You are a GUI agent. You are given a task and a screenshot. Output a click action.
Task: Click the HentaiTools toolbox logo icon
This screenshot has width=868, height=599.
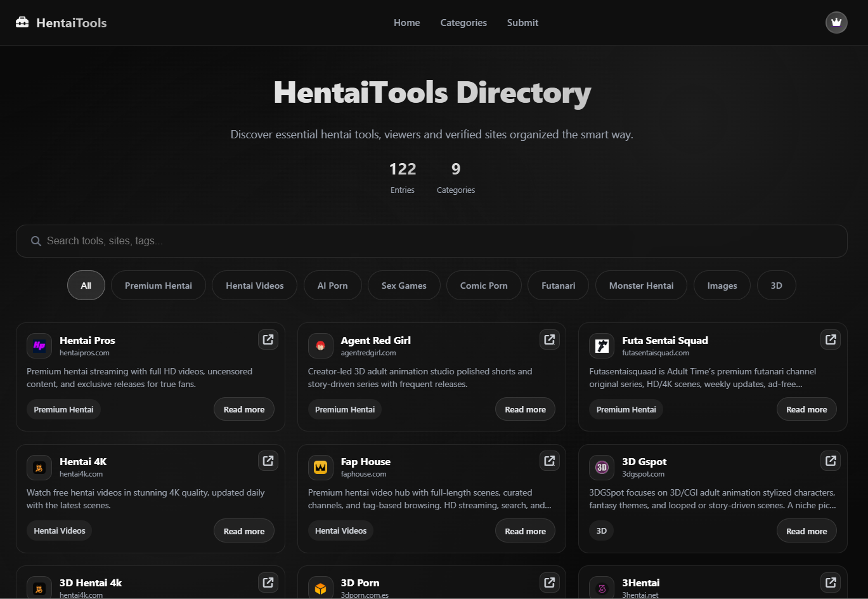pos(22,23)
